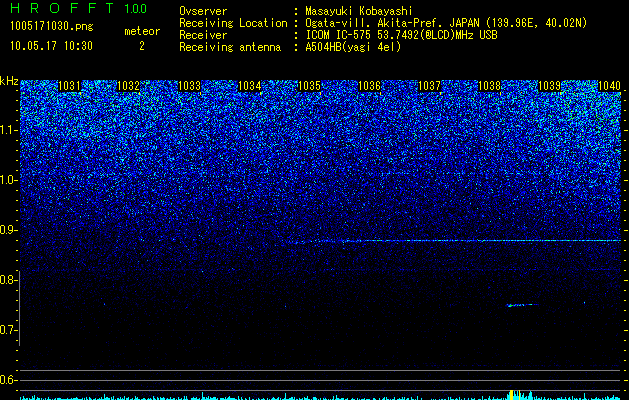Click the date stamp 10.05.17 10:30
Image resolution: width=629 pixels, height=400 pixels.
[x=51, y=46]
